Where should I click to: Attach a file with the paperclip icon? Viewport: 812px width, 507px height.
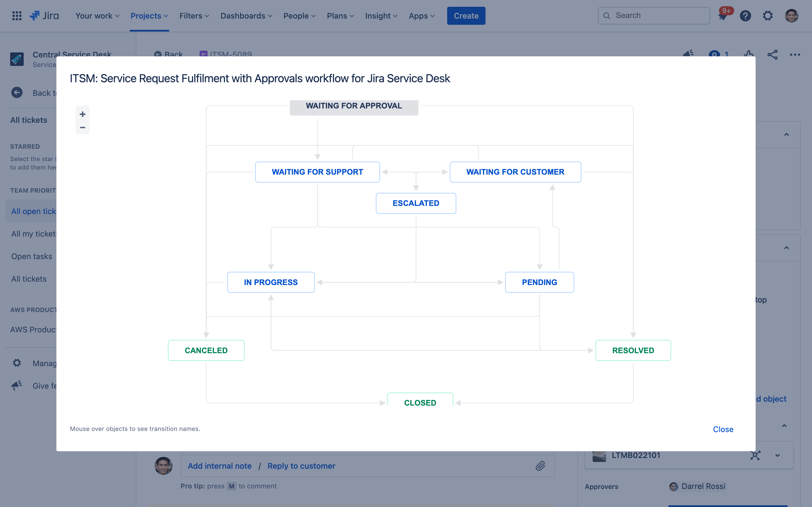tap(540, 466)
